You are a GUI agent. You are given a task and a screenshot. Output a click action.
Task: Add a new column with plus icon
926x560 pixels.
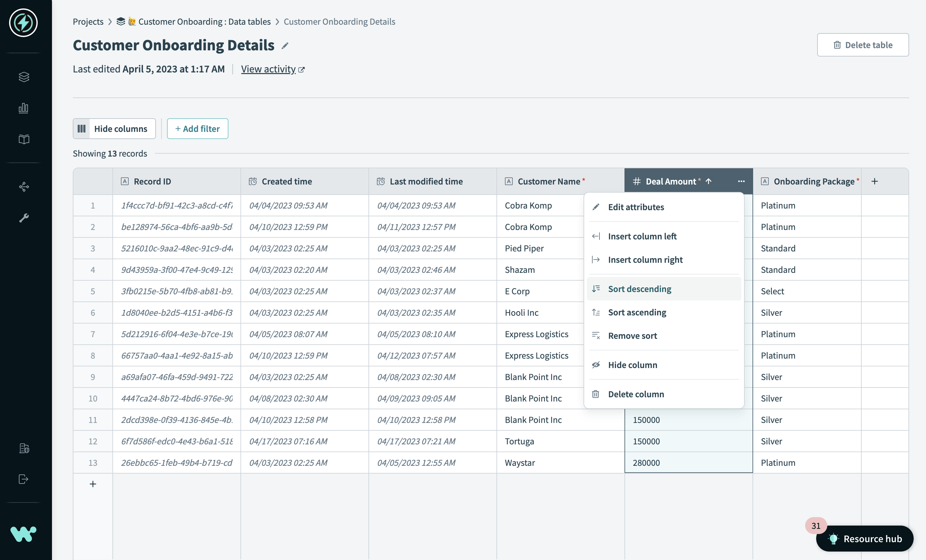point(875,181)
